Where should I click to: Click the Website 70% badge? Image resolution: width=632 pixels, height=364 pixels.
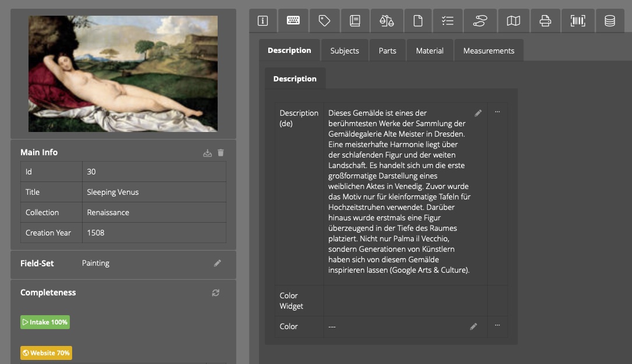46,353
